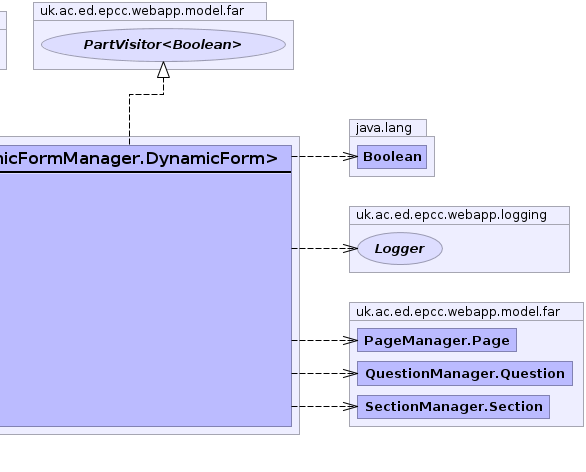Click the dashed line going up to PartVisitor
The image size is (586, 472).
pos(129,120)
